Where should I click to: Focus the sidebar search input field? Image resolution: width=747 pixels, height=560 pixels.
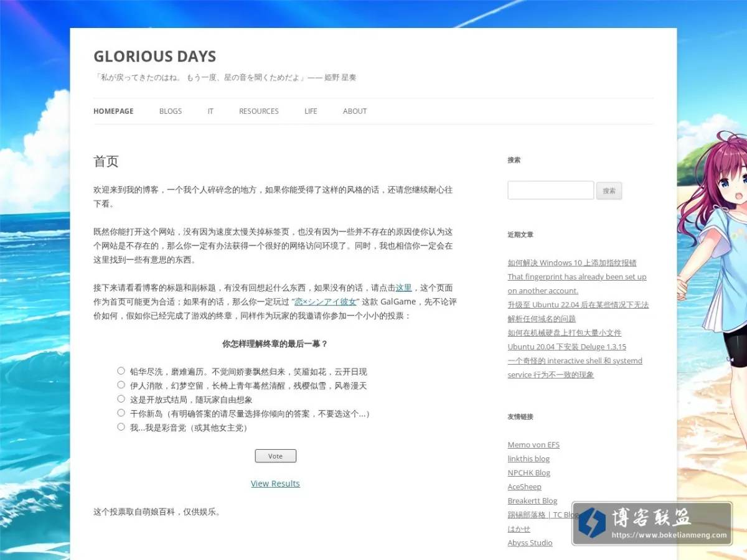[551, 190]
